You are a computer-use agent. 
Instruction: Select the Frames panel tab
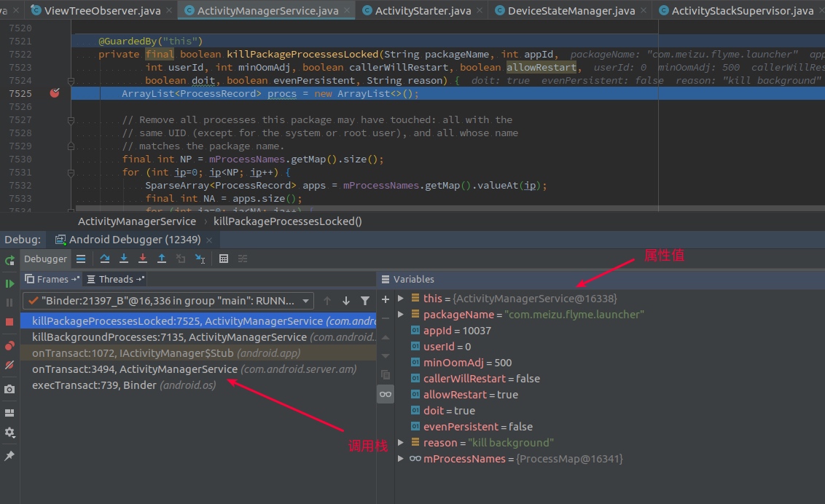pyautogui.click(x=52, y=279)
